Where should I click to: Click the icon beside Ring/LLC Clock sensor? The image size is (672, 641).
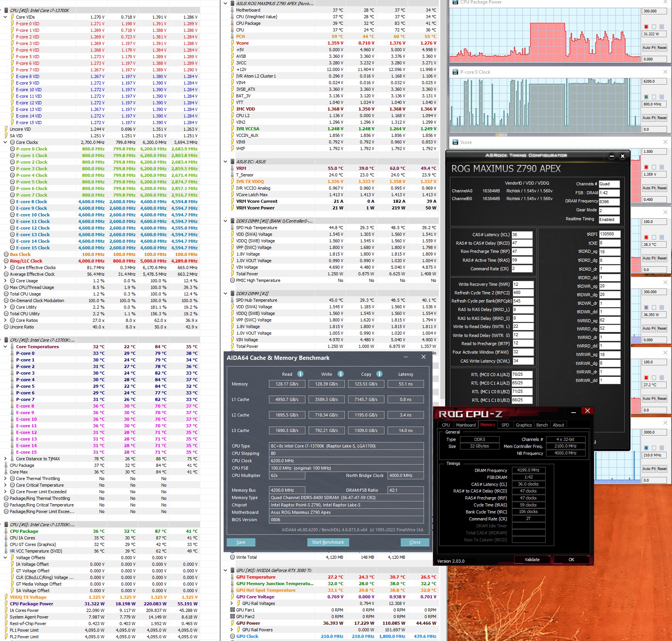click(x=6, y=261)
